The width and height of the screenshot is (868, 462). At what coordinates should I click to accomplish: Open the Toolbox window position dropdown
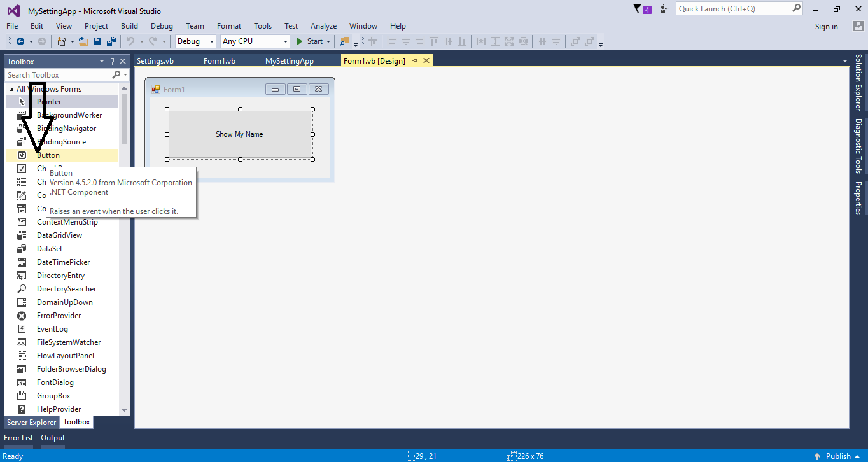(x=102, y=62)
